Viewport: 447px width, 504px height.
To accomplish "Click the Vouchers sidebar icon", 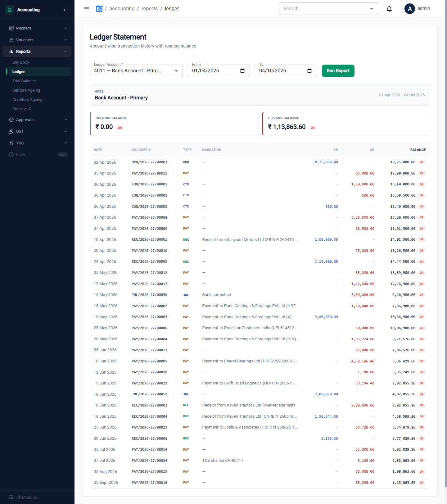I will [x=11, y=40].
